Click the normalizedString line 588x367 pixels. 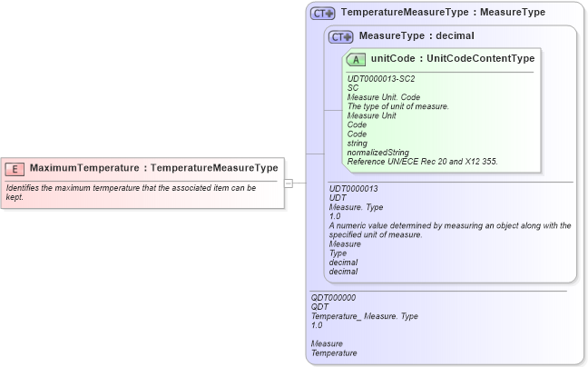coord(378,153)
